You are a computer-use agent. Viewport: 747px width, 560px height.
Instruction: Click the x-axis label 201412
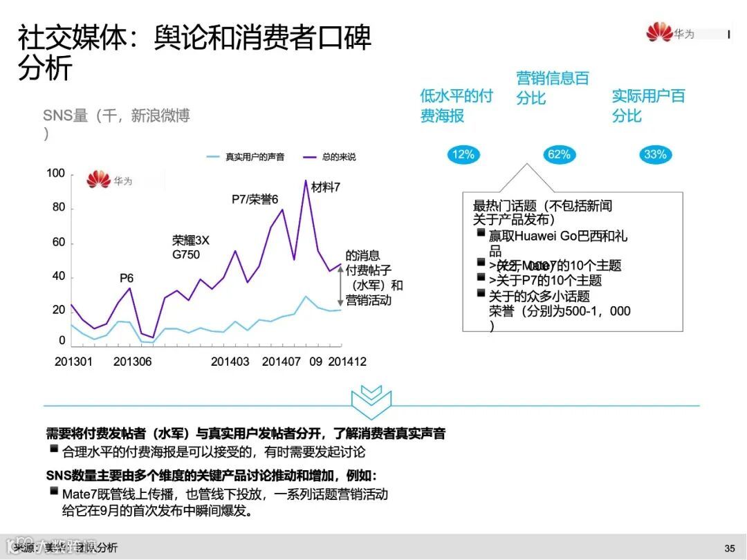pyautogui.click(x=347, y=362)
